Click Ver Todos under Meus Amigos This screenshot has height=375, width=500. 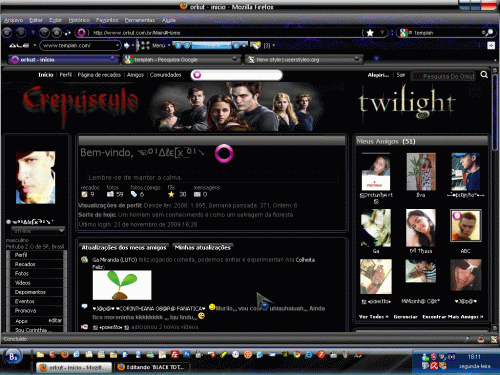click(x=374, y=317)
